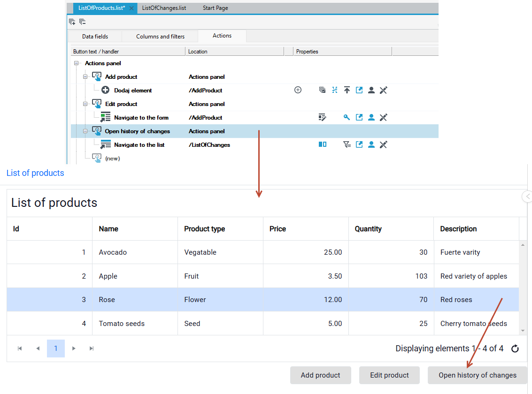
Task: Click the Edit product button below the table
Action: (x=390, y=375)
